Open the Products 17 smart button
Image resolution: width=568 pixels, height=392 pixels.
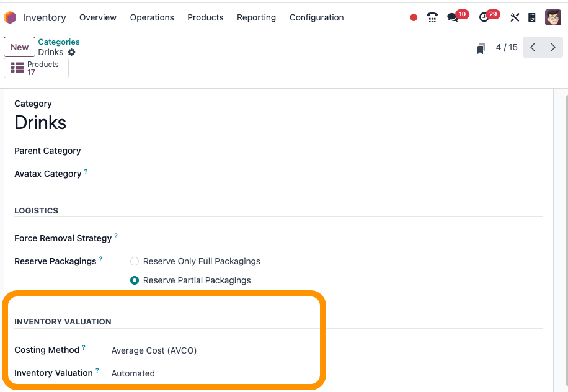click(x=36, y=68)
